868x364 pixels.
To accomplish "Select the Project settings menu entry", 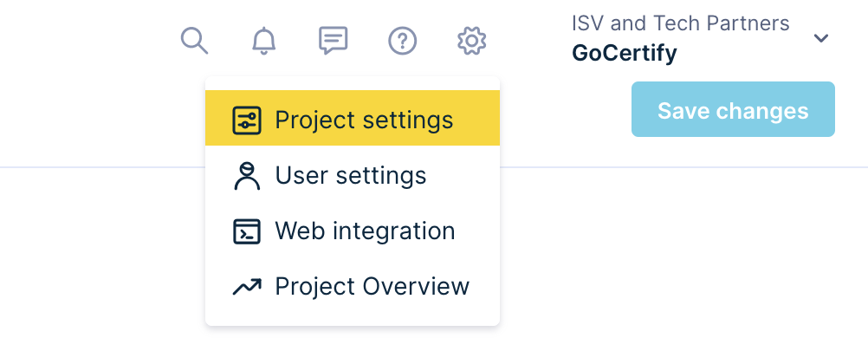I will [364, 120].
